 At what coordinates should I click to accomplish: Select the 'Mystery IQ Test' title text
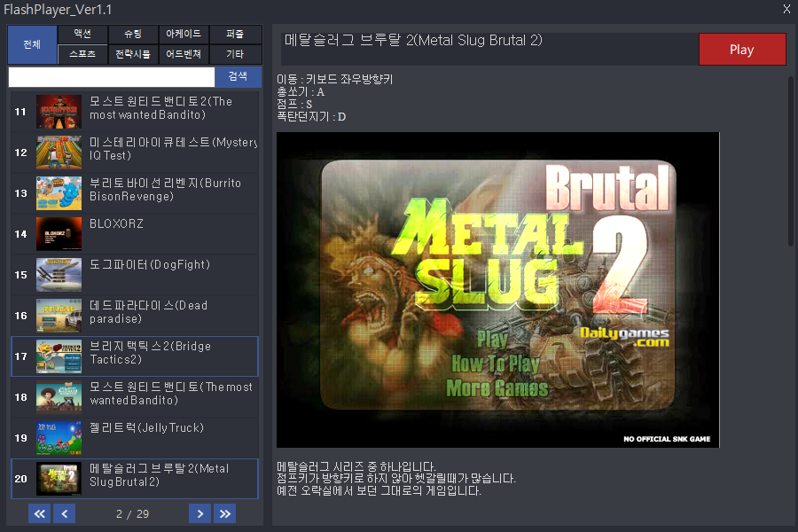tap(173, 149)
